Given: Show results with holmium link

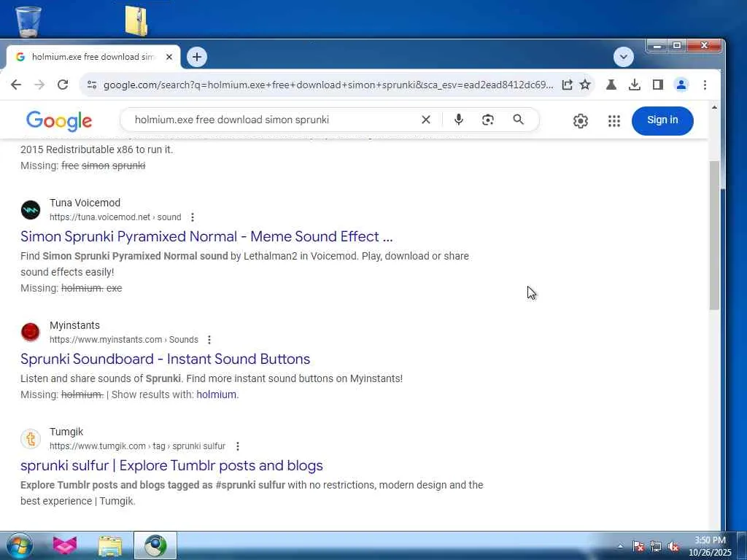Looking at the screenshot, I should [216, 394].
